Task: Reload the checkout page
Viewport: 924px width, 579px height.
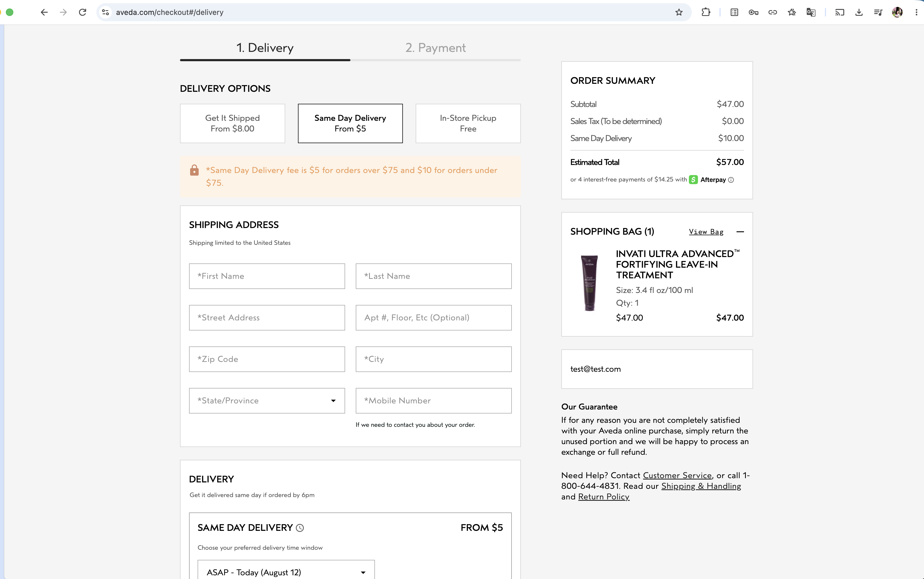Action: pos(82,12)
